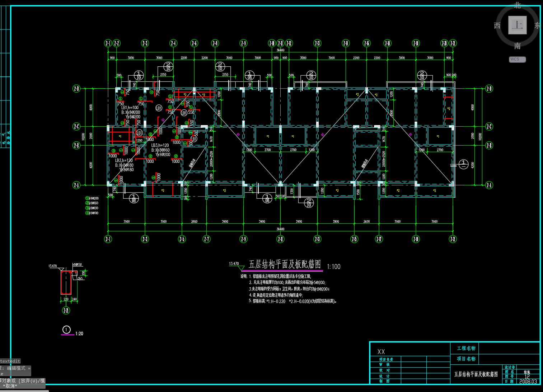This screenshot has height=392, width=543.
Task: Select the 1:100 scale text
Action: pos(334,266)
